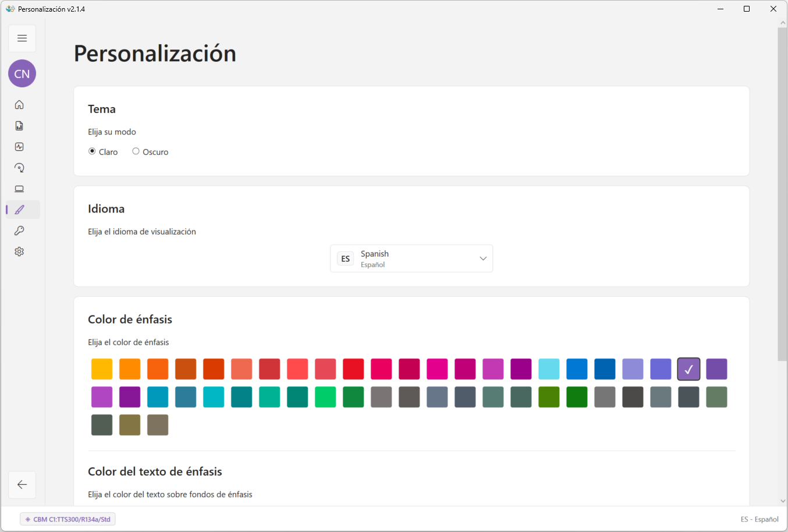
Task: Open the pulse monitoring sidebar icon
Action: click(x=19, y=147)
